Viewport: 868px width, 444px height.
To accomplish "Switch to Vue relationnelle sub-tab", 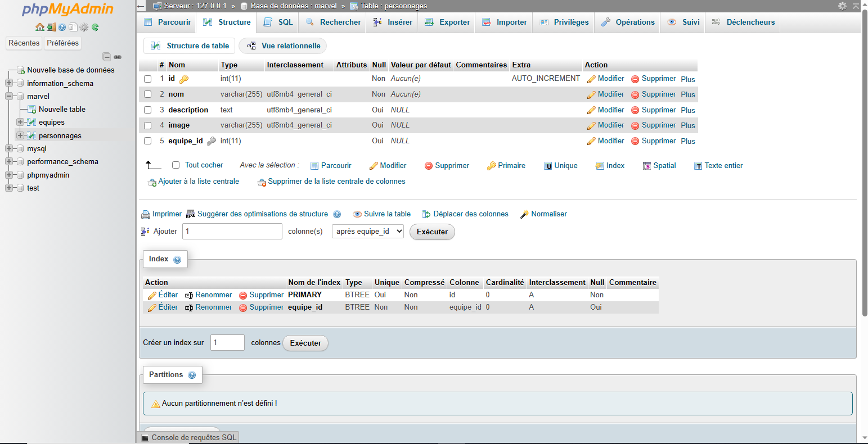I will tap(284, 46).
